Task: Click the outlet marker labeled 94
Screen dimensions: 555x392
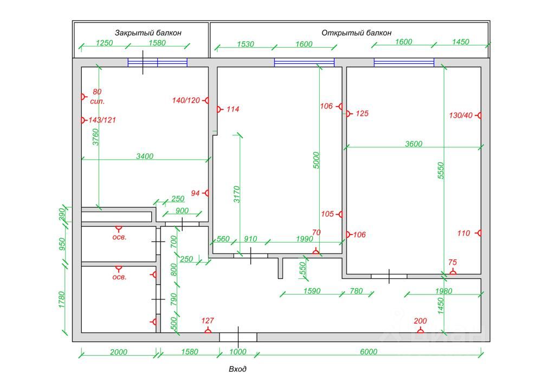Action: click(x=206, y=193)
